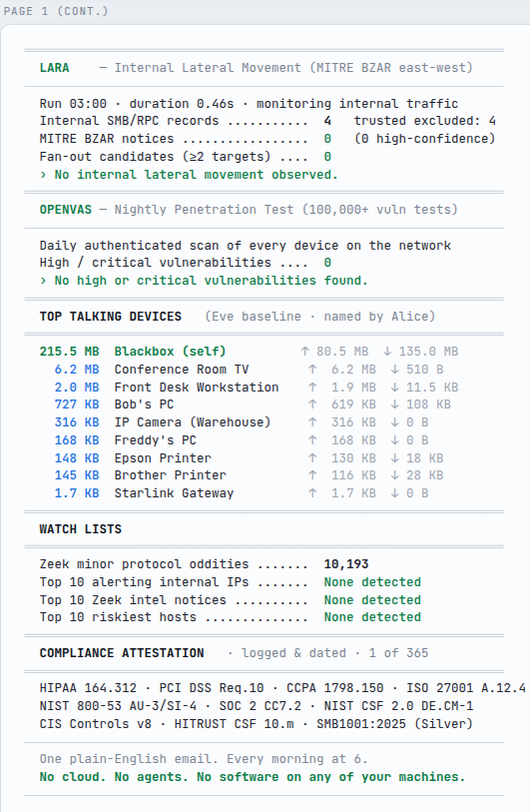Click the COMPLIANCE ATTESTATION heading
Screen dimensions: 530x812
[122, 653]
